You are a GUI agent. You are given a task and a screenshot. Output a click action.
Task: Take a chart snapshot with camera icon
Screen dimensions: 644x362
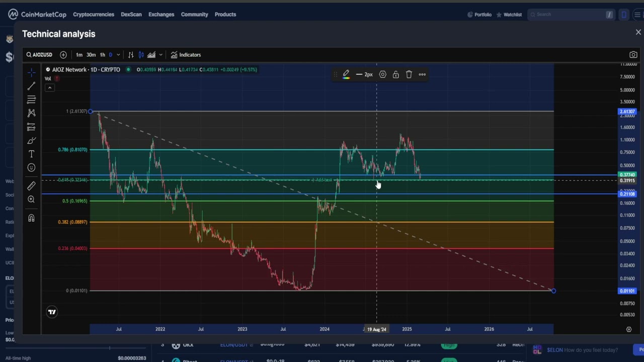pos(633,55)
